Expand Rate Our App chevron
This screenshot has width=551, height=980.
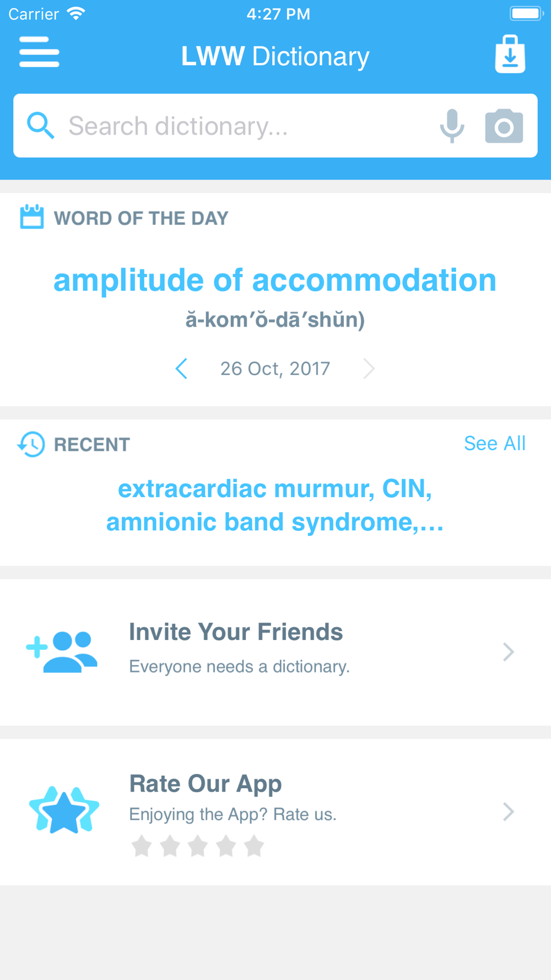click(508, 811)
